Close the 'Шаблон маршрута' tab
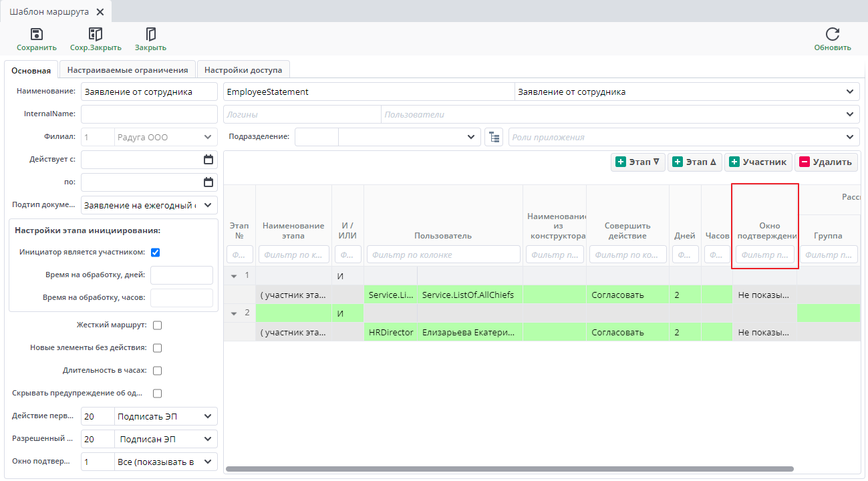Viewport: 868px width, 481px height. (x=100, y=12)
